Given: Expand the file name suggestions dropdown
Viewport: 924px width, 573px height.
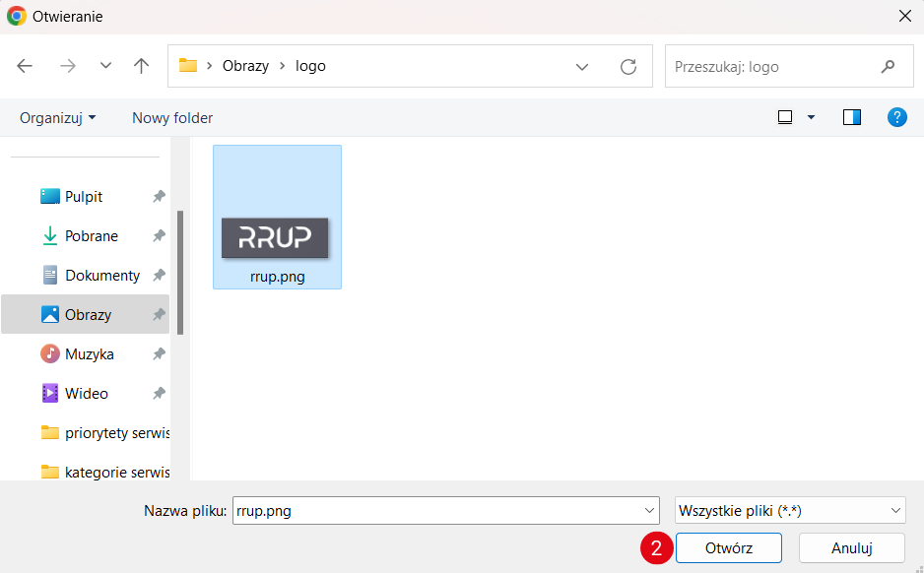Looking at the screenshot, I should click(x=648, y=510).
